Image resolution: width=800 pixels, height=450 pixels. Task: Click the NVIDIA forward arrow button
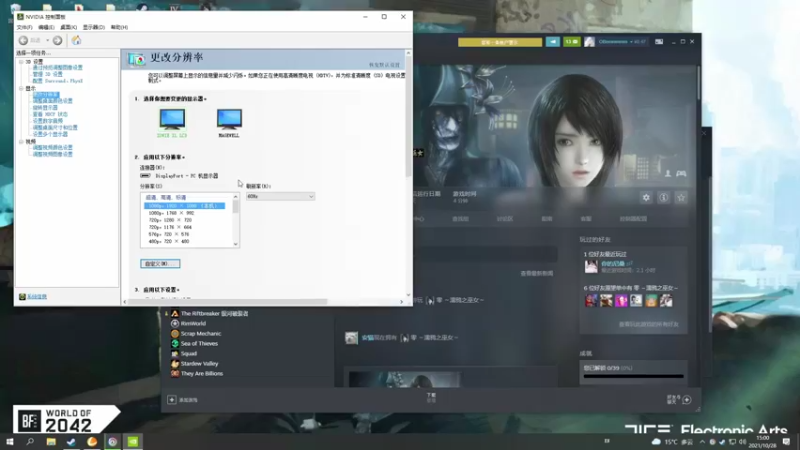pos(58,40)
